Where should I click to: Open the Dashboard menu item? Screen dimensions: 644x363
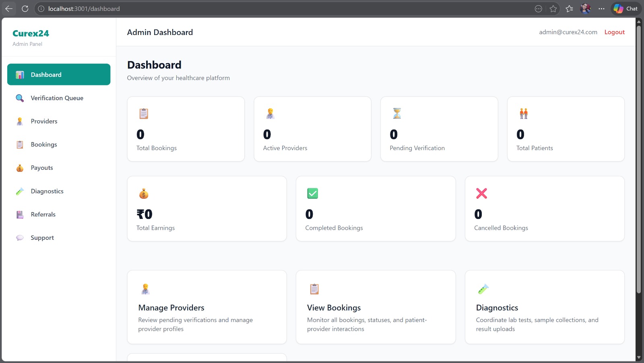point(59,74)
